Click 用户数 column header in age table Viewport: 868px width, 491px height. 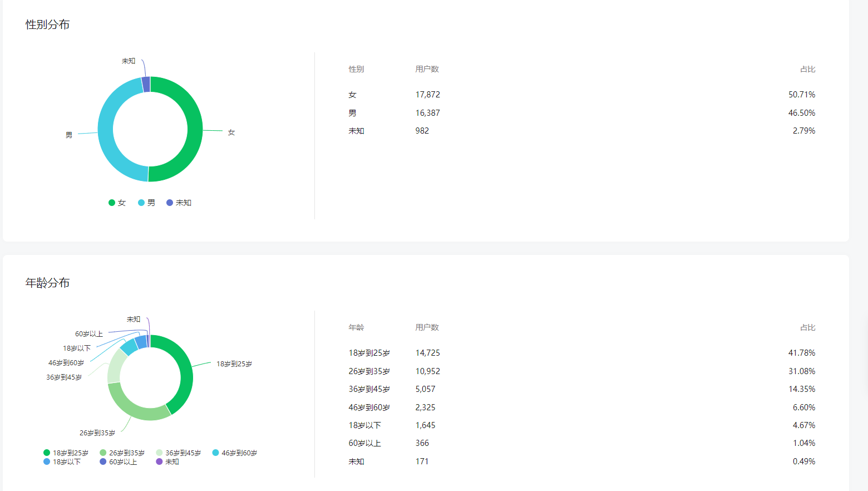click(427, 327)
